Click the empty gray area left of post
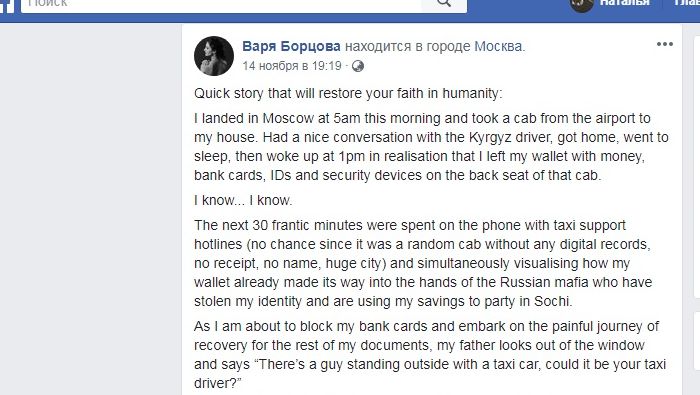Viewport: 700px width, 395px height. click(91, 210)
